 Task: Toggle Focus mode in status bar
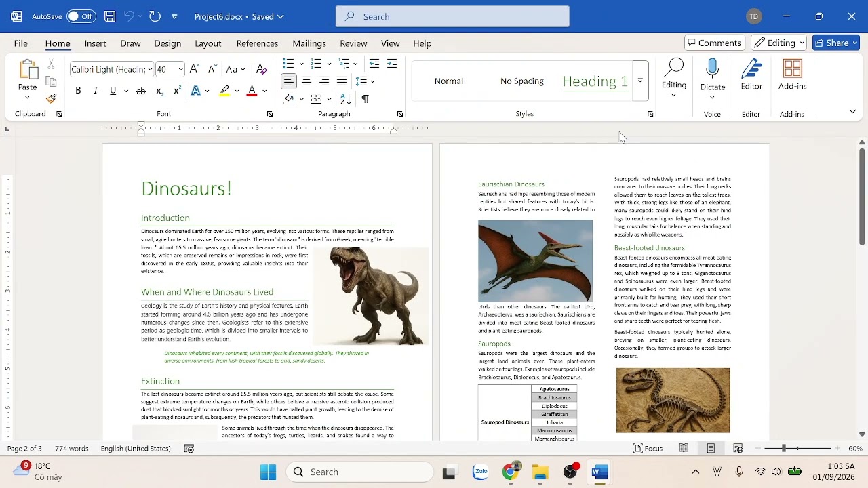(x=648, y=448)
